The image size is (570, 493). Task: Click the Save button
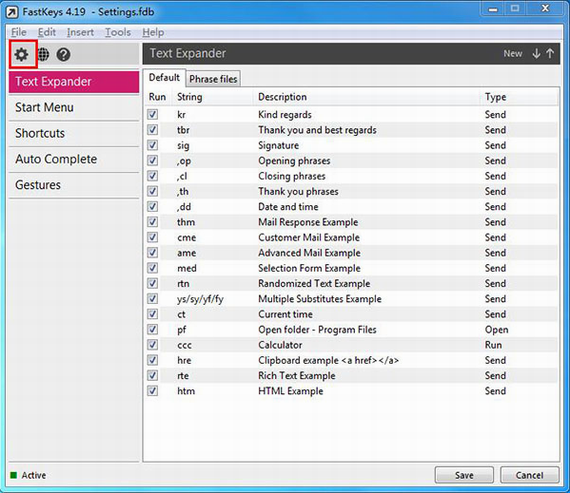click(464, 475)
